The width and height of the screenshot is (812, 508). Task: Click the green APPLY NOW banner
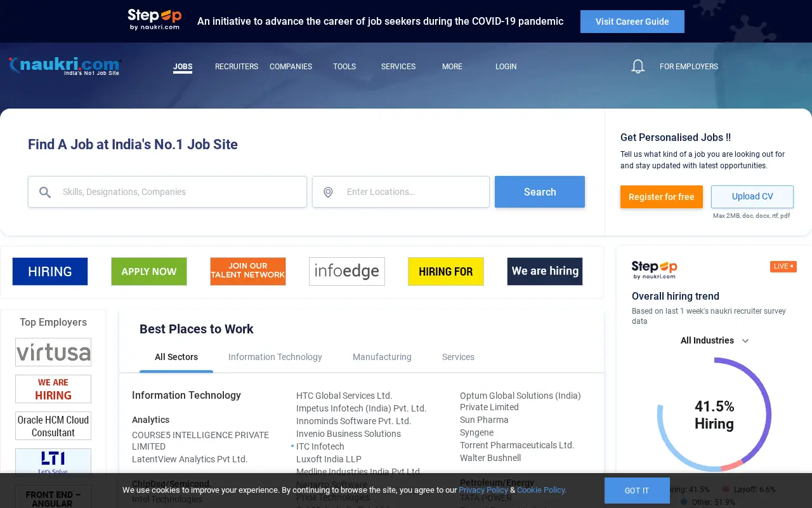(x=149, y=271)
